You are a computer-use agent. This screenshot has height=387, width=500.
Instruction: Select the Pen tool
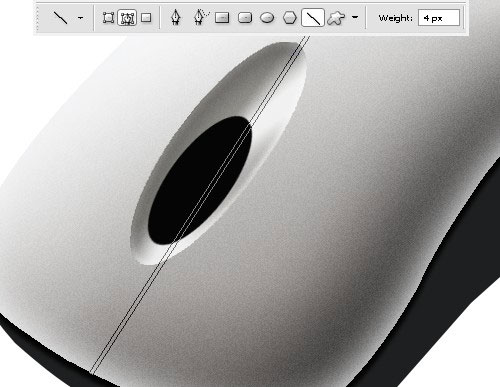click(x=176, y=17)
